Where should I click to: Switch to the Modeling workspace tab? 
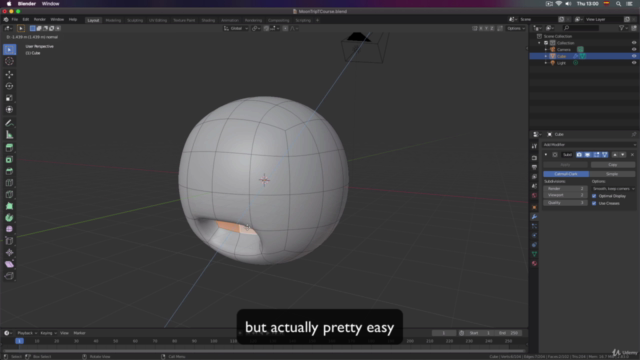113,20
